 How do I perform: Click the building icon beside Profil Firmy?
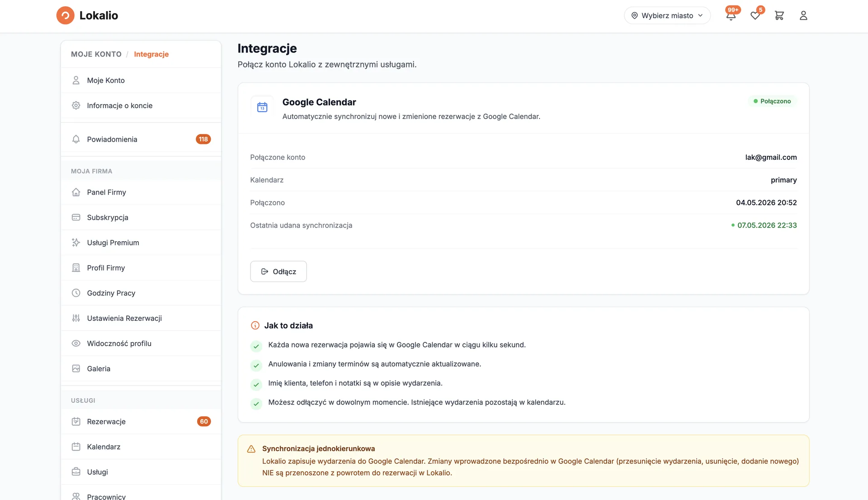(76, 268)
